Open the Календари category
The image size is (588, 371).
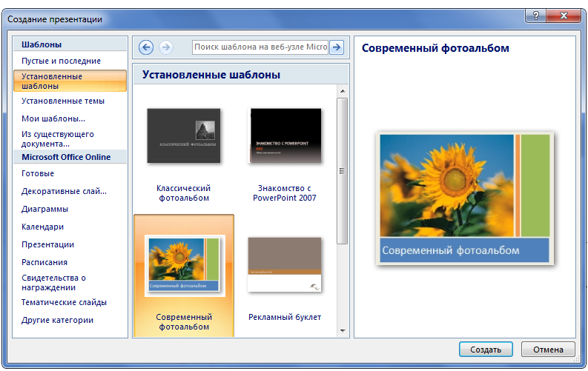[x=43, y=227]
